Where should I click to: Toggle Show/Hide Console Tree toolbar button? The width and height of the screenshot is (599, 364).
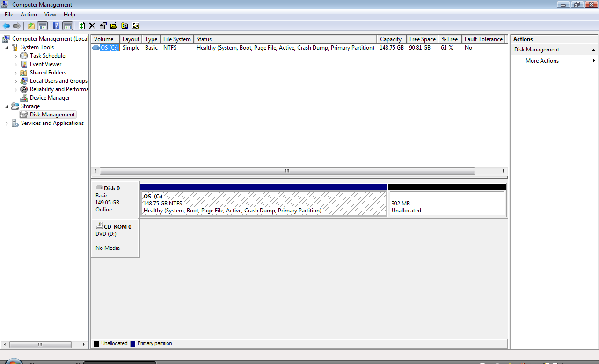[43, 26]
